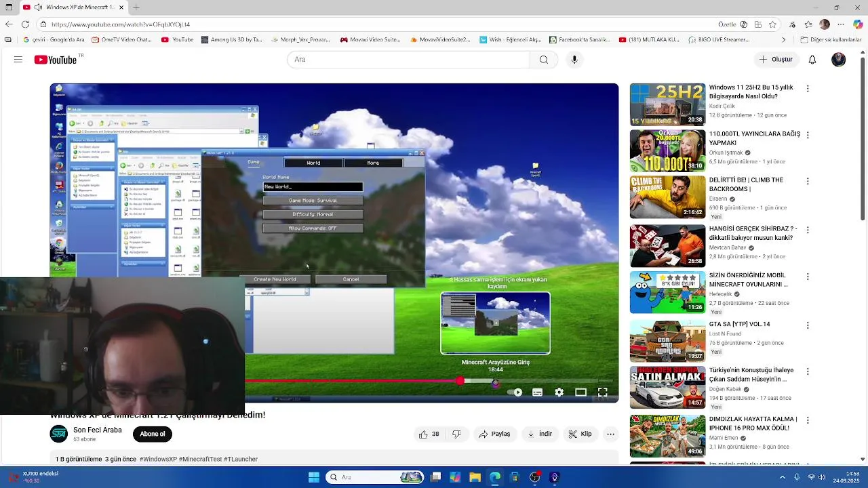This screenshot has height=488, width=868.
Task: Click the page vertical scrollbar
Action: pyautogui.click(x=863, y=137)
